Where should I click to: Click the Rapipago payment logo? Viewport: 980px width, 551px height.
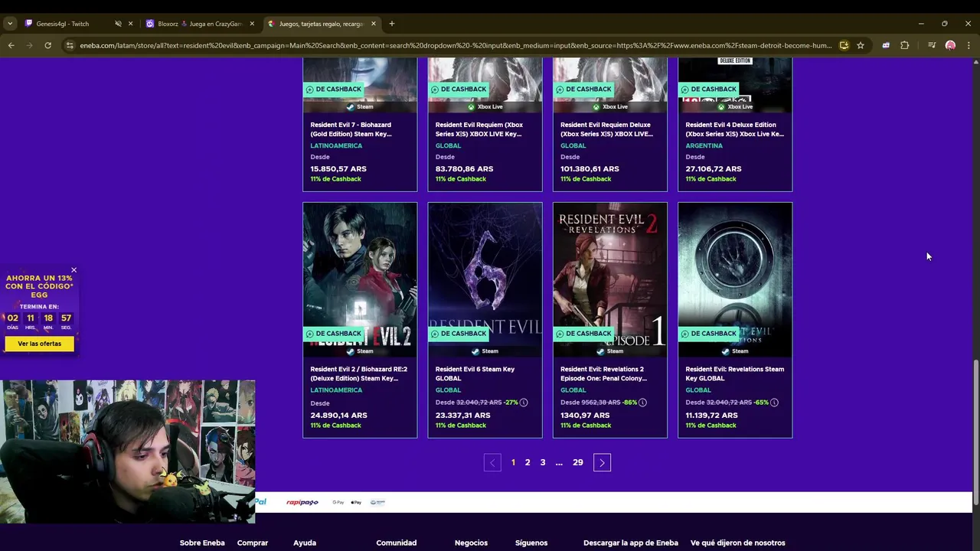(x=302, y=502)
